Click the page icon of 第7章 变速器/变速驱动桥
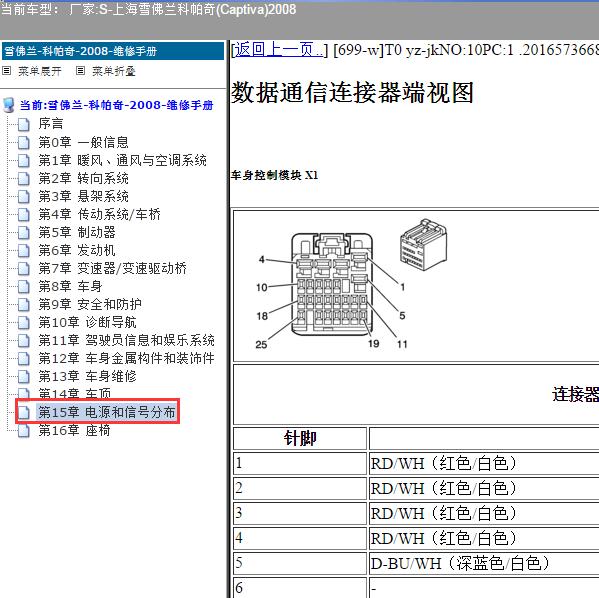The image size is (599, 598). point(24,269)
